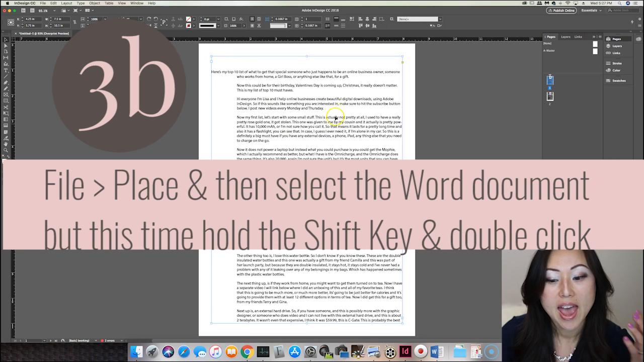Open the Swatches panel icon
The height and width of the screenshot is (362, 644).
pos(618,80)
